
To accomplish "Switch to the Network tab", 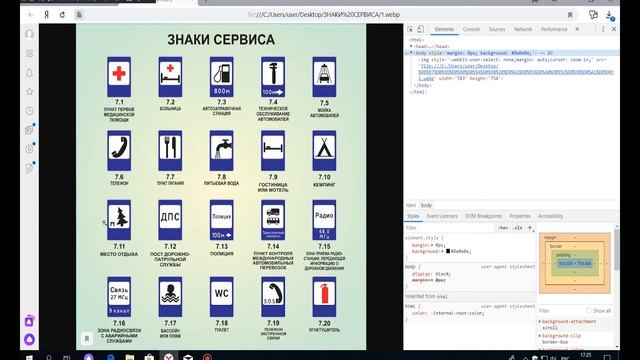I will pyautogui.click(x=523, y=29).
